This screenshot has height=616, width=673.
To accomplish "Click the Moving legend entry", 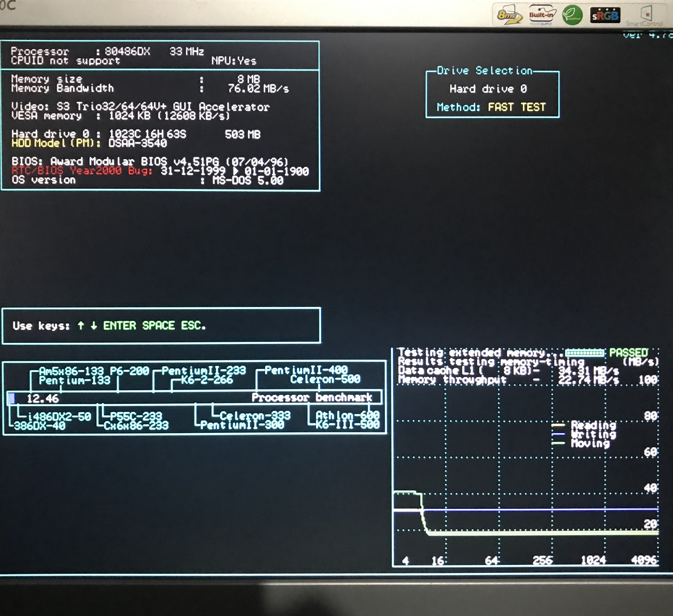I will click(x=590, y=443).
